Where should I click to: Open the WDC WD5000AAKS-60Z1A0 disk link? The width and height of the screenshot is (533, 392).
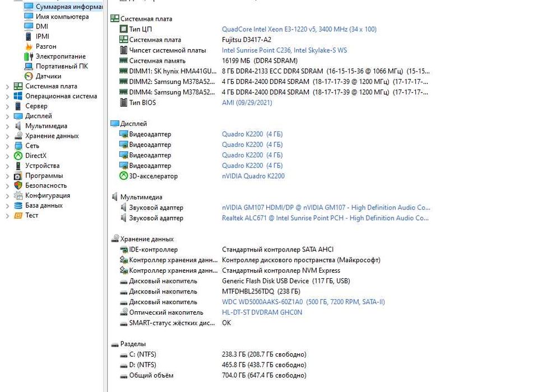[x=303, y=302]
